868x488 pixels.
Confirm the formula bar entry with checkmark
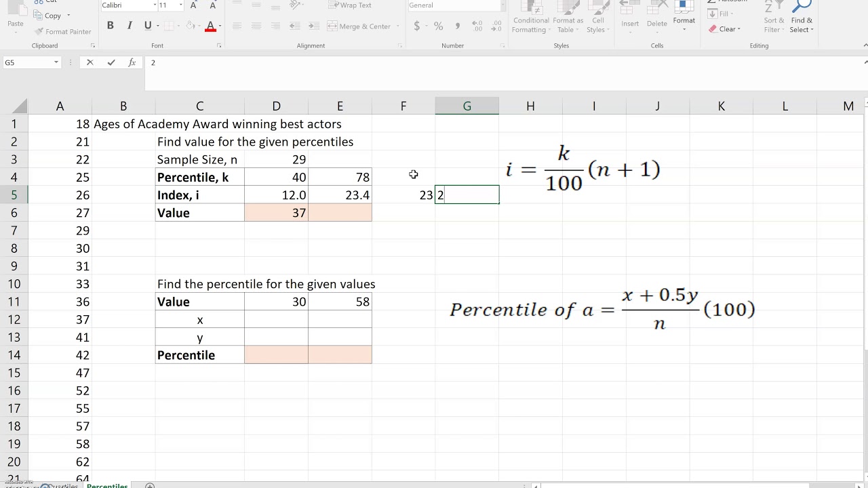111,62
